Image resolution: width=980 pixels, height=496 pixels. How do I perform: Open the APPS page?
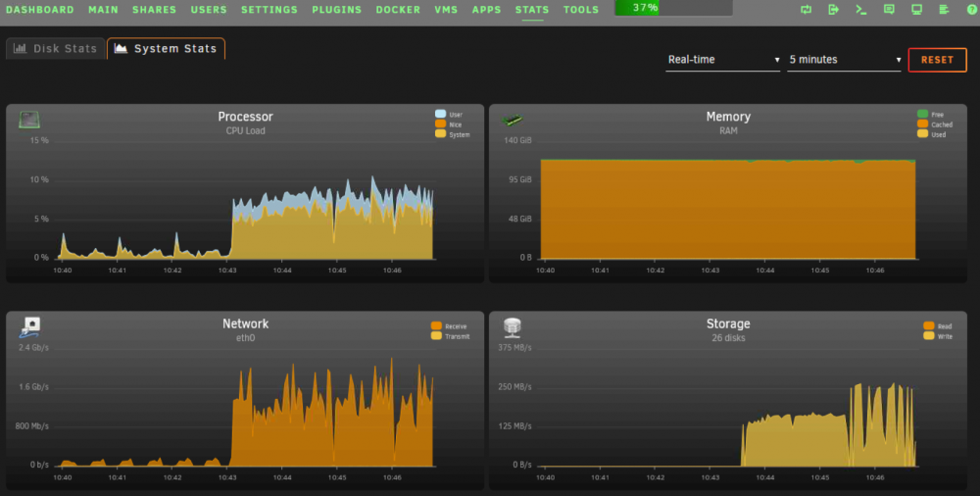[x=487, y=10]
